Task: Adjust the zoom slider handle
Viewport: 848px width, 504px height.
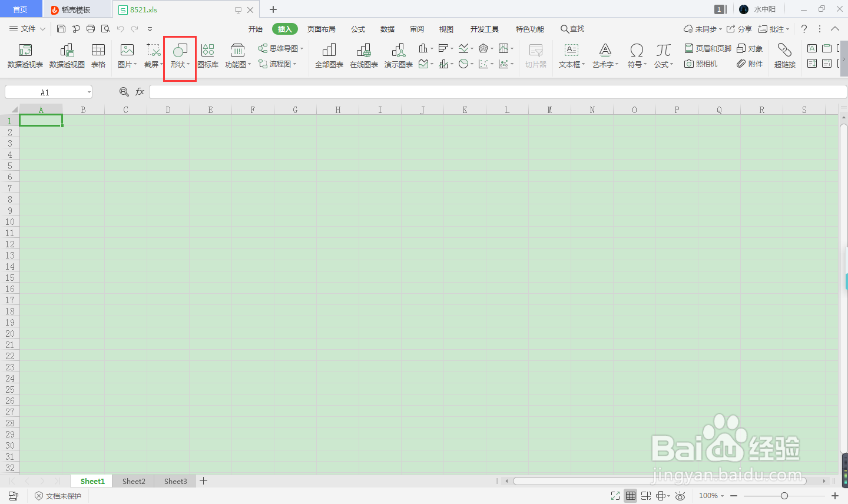Action: coord(784,496)
